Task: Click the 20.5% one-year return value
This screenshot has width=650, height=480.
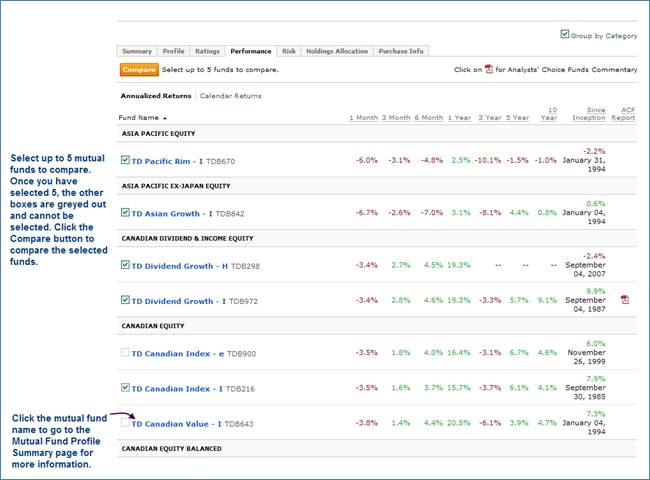Action: pyautogui.click(x=458, y=423)
